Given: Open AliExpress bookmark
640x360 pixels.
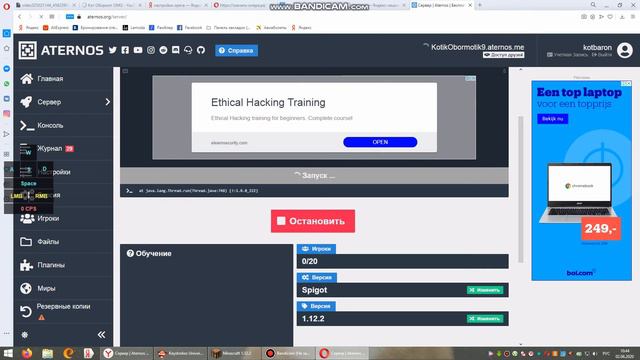Looking at the screenshot, I should point(56,28).
